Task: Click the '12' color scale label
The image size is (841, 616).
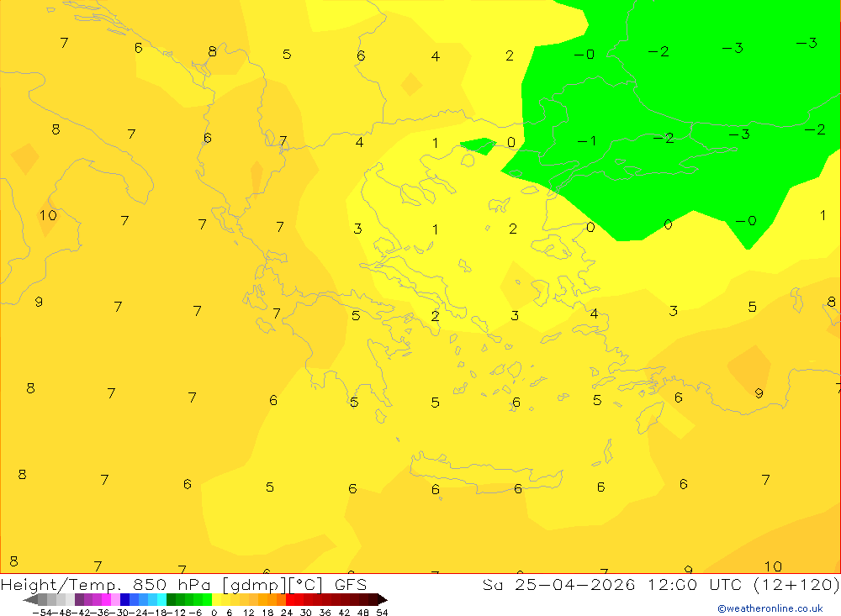Action: coord(248,613)
